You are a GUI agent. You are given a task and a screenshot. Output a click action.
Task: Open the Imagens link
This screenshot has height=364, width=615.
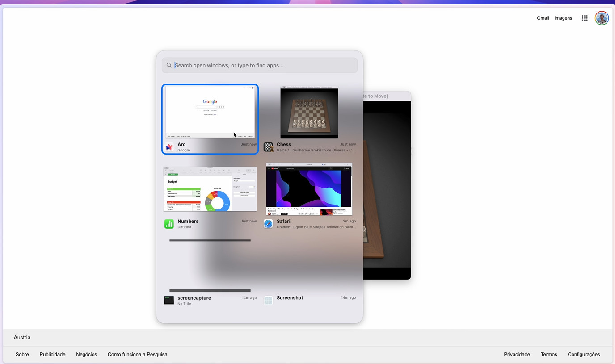pos(563,18)
